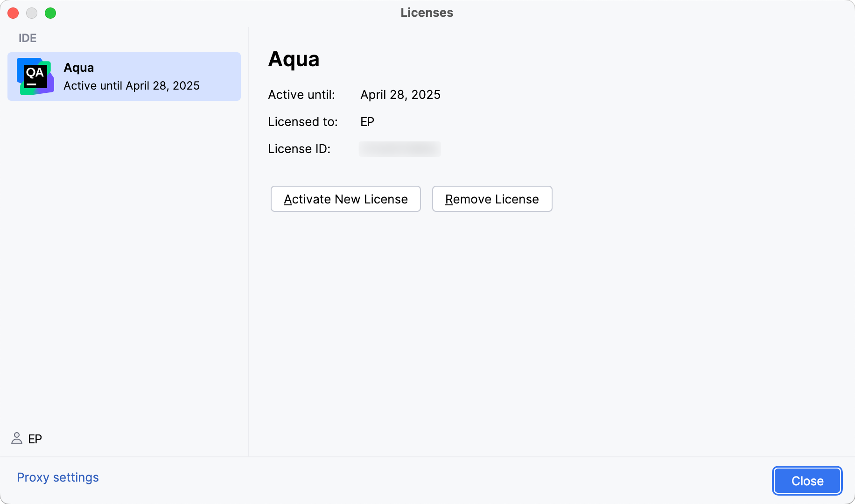Close the window with the red button
The image size is (855, 504).
tap(13, 13)
